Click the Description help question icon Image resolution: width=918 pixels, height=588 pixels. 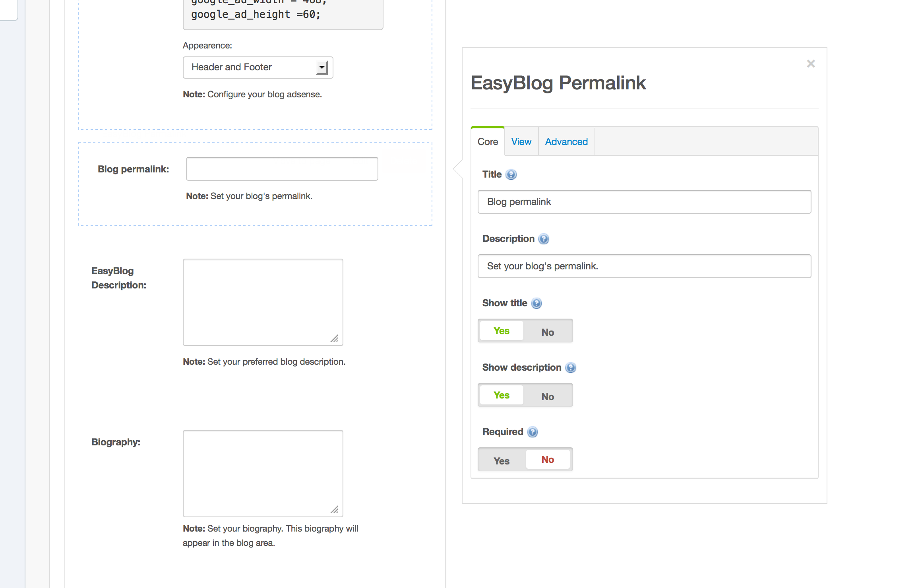544,239
